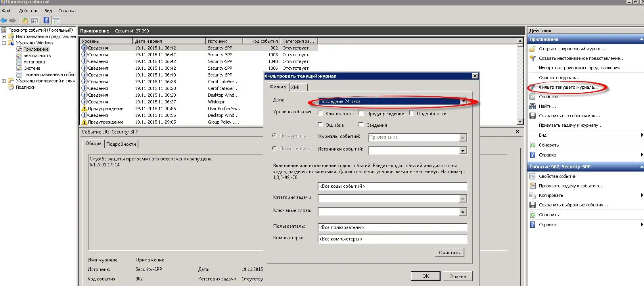Viewport: 644px width, 286px height.
Task: Open the Файл menu
Action: (7, 11)
